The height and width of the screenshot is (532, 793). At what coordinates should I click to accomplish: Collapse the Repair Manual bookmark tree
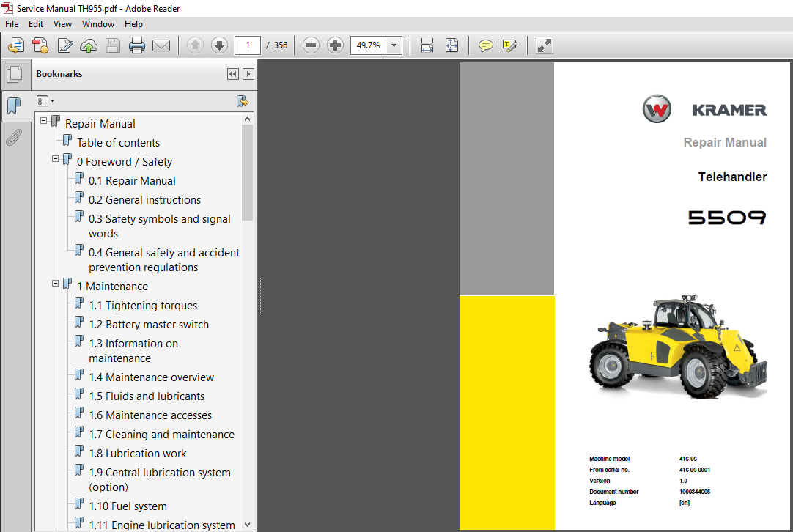tap(44, 121)
